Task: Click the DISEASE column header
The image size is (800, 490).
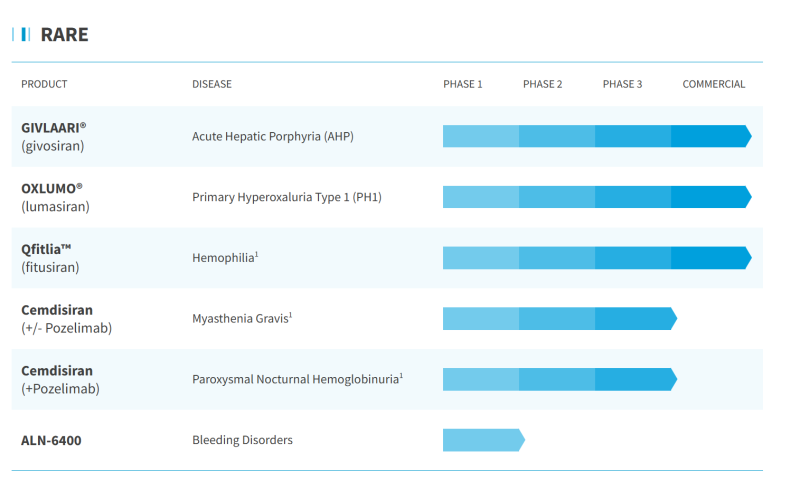Action: pos(211,84)
